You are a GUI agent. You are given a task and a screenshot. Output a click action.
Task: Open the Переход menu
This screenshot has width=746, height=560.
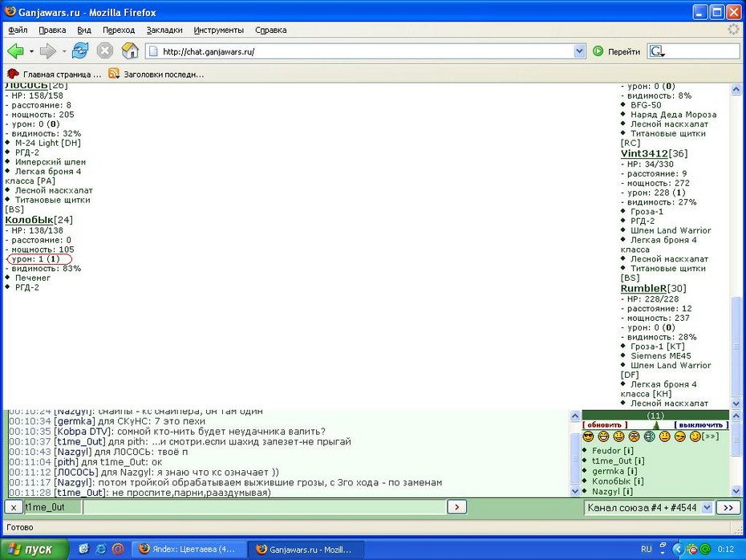[x=119, y=30]
